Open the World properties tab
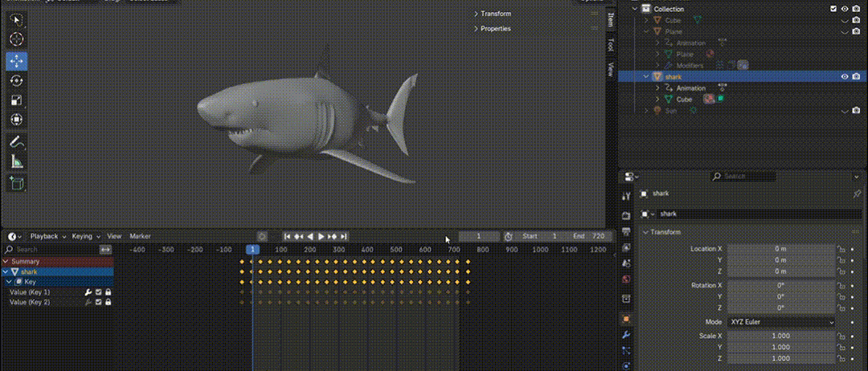 pos(626,279)
